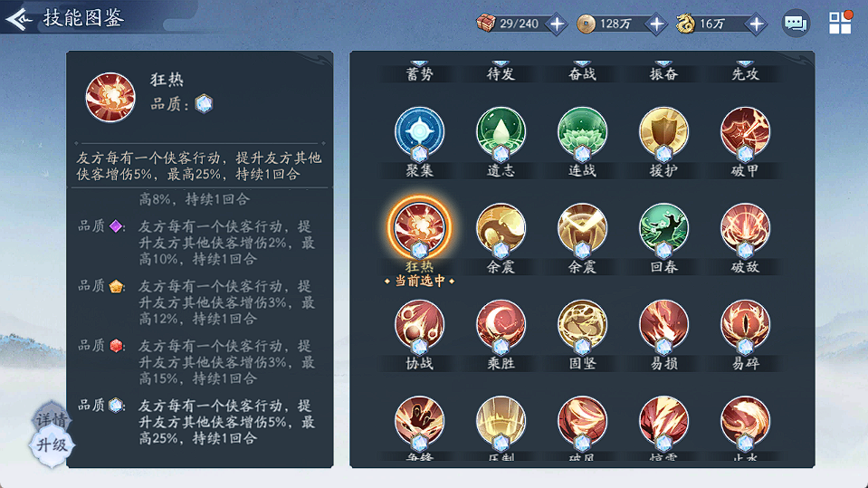Add more inventory capacity with plus button
Screen dimensions: 868x488
(557, 24)
